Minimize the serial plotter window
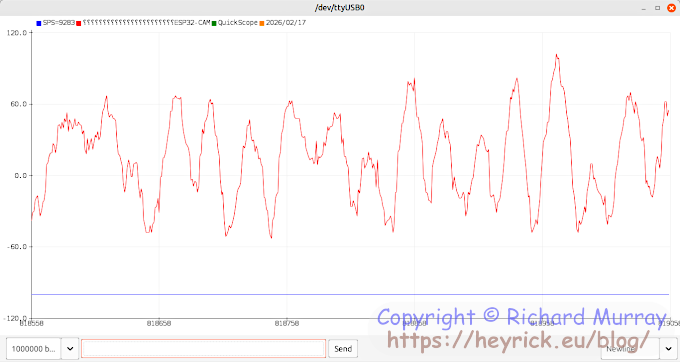Screen dimensions: 680x362 click(644, 8)
